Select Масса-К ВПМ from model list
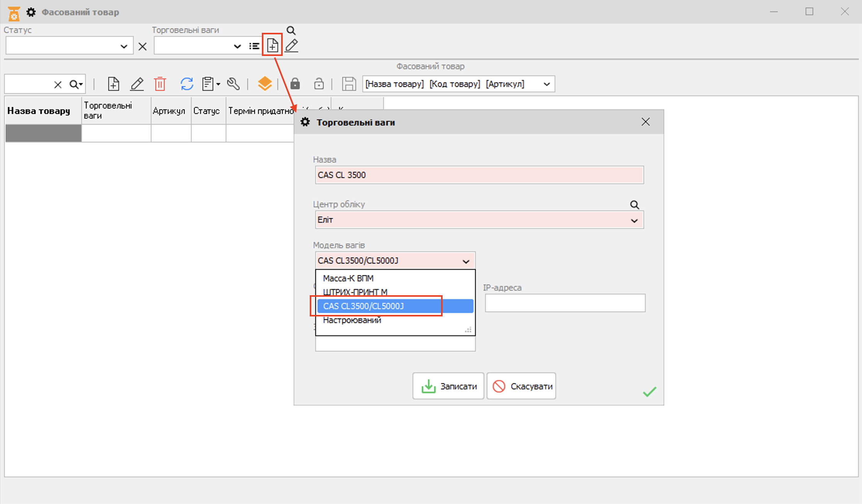862x504 pixels. [348, 278]
